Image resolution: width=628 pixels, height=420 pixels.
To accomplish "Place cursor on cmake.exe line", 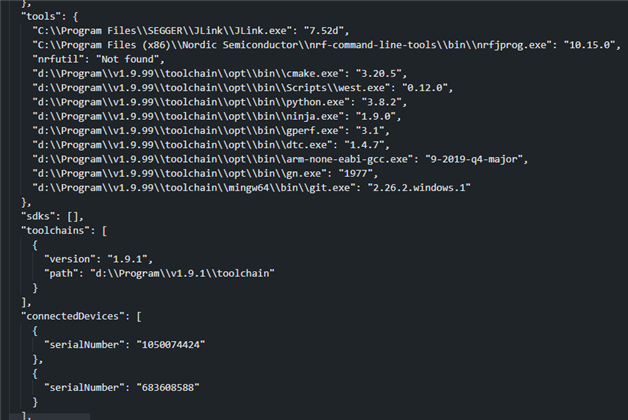I will click(x=219, y=74).
